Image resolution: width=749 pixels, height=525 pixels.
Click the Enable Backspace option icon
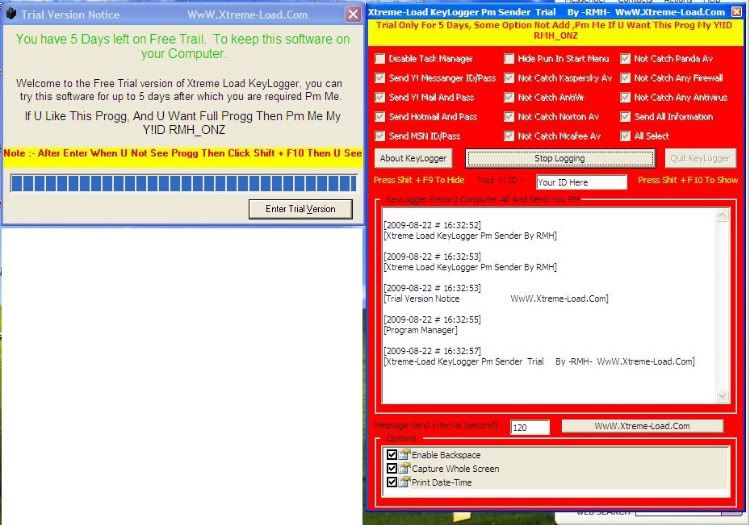[404, 454]
